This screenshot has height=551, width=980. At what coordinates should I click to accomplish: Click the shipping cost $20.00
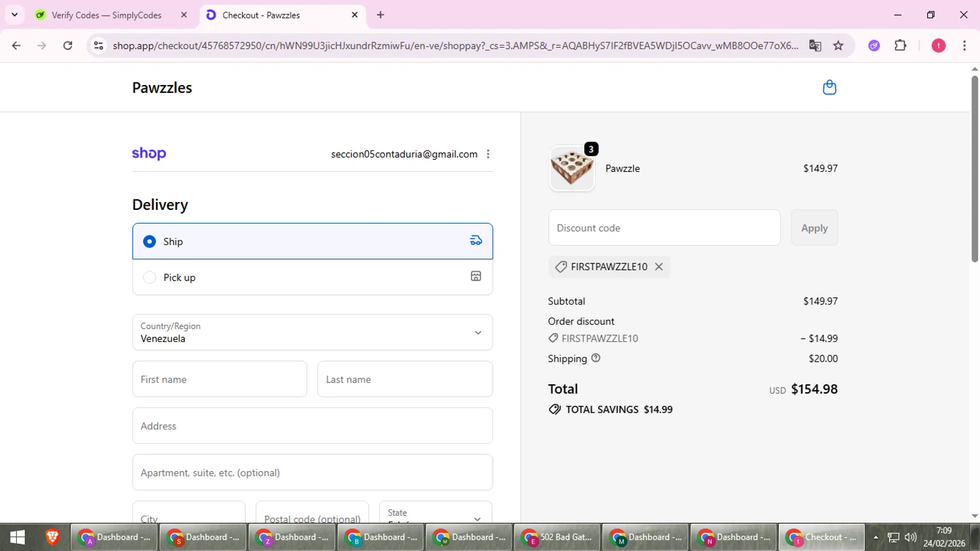click(823, 358)
